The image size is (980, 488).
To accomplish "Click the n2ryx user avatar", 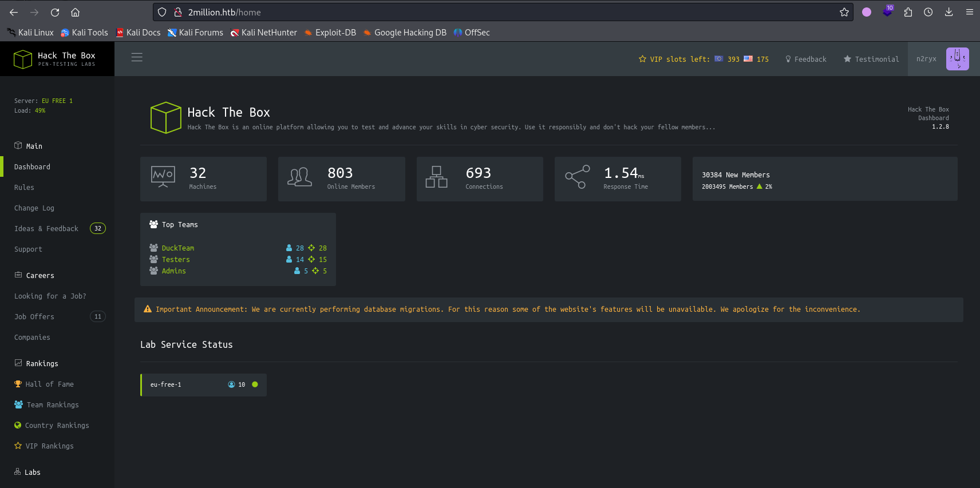I will (x=957, y=59).
